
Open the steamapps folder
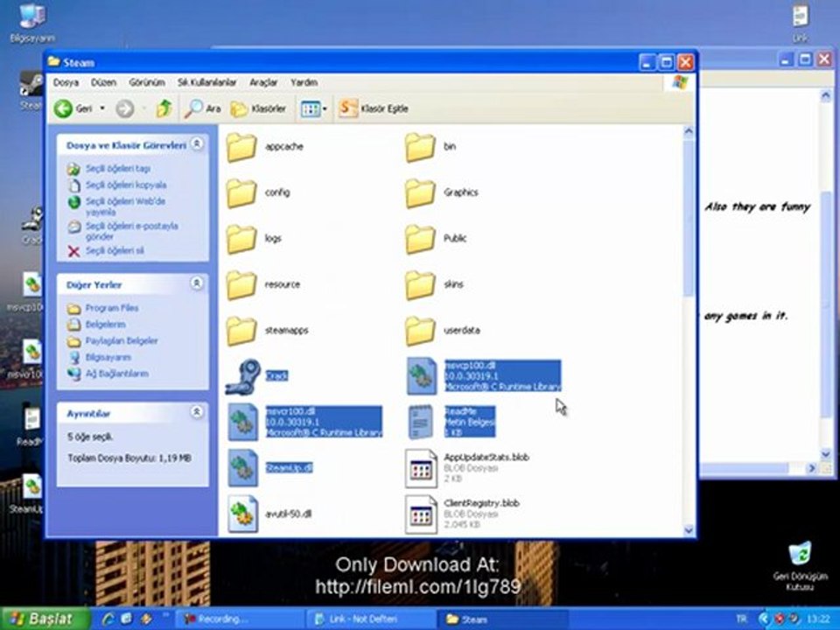tap(241, 331)
